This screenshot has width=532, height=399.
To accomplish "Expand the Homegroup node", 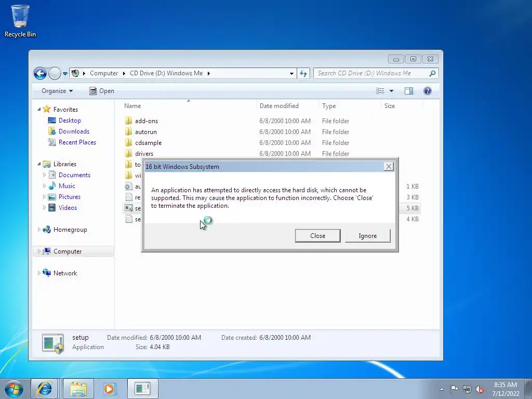I will pyautogui.click(x=39, y=230).
